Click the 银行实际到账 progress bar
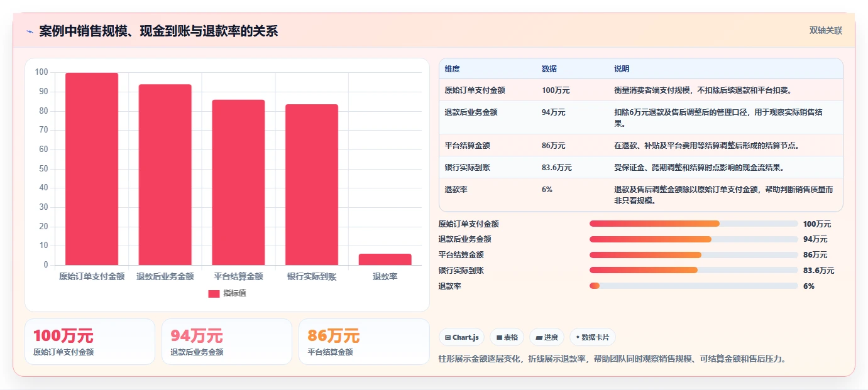868x390 pixels. (694, 270)
